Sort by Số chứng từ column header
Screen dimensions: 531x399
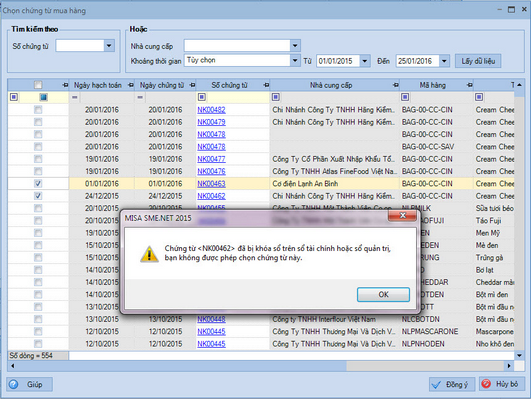229,85
